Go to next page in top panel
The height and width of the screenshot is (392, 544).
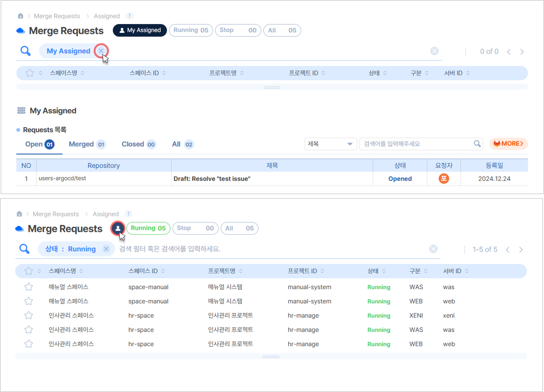(x=522, y=52)
